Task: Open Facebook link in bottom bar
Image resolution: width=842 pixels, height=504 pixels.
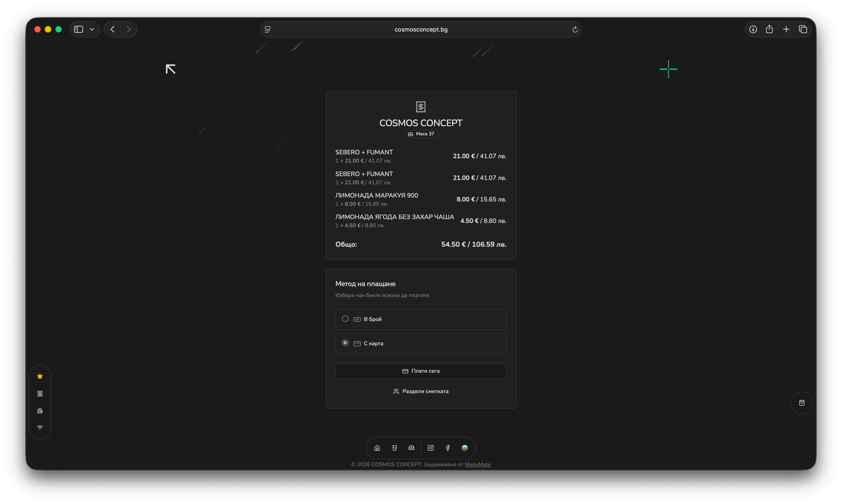Action: 448,448
